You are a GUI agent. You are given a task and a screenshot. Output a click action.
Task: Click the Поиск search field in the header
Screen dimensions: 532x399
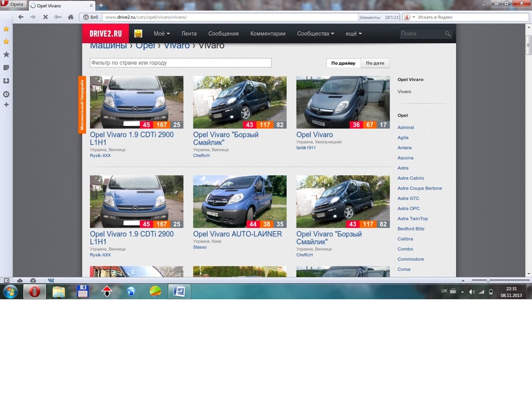422,34
